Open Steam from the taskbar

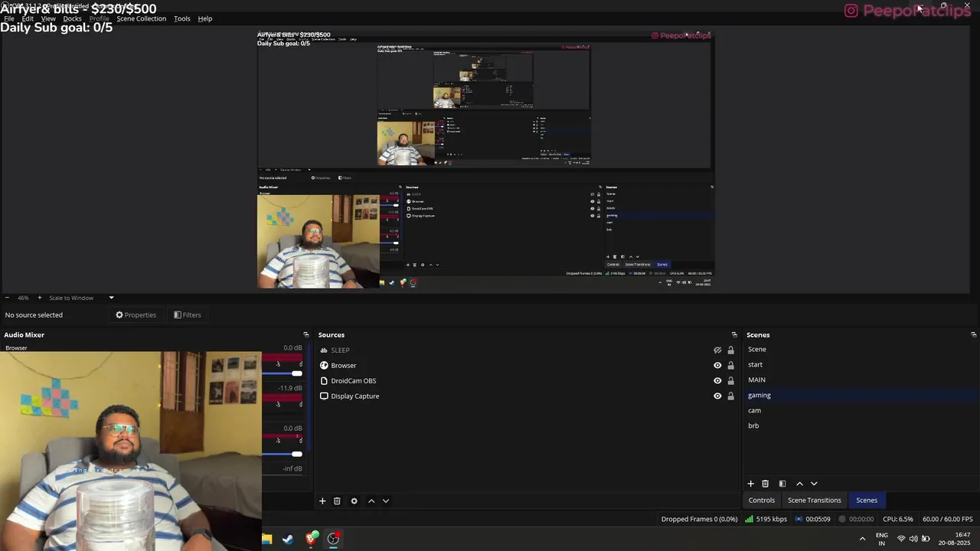click(288, 539)
